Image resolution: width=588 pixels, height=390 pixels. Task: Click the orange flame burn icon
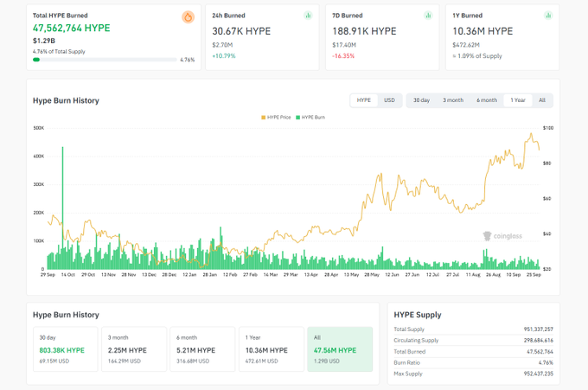[x=189, y=17]
